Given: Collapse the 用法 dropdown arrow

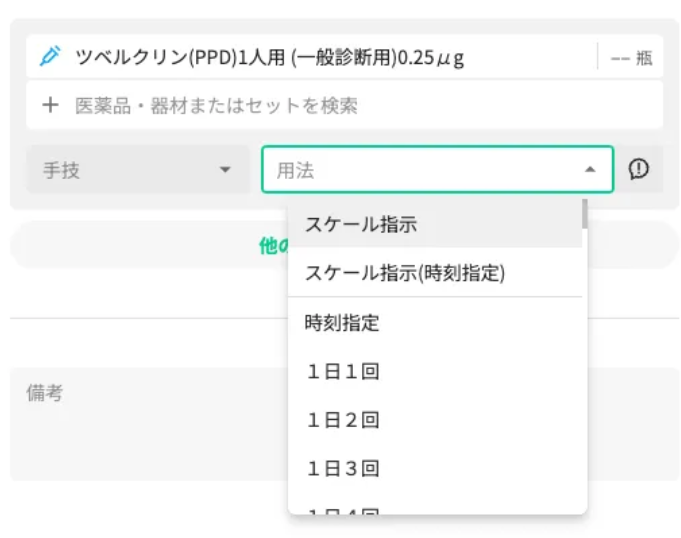Looking at the screenshot, I should (x=591, y=170).
